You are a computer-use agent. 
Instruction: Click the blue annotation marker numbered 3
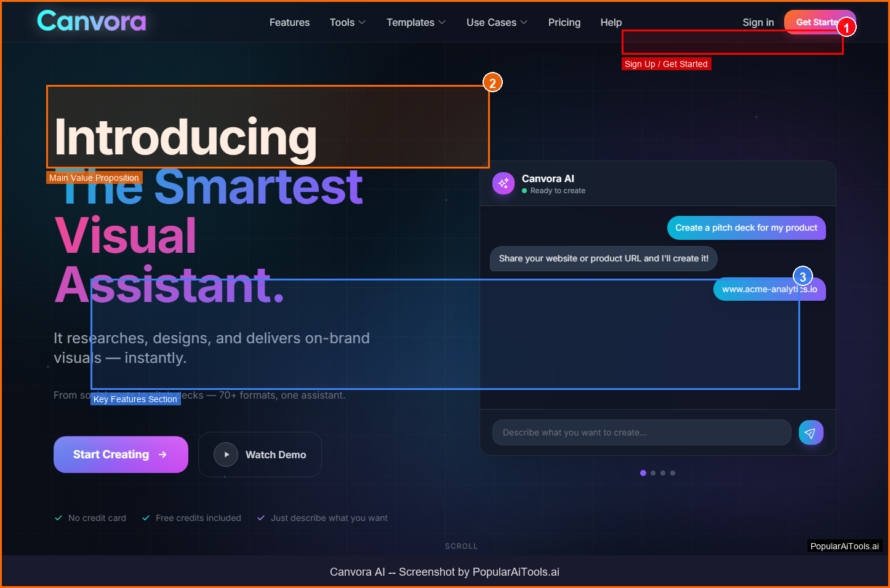pos(803,277)
